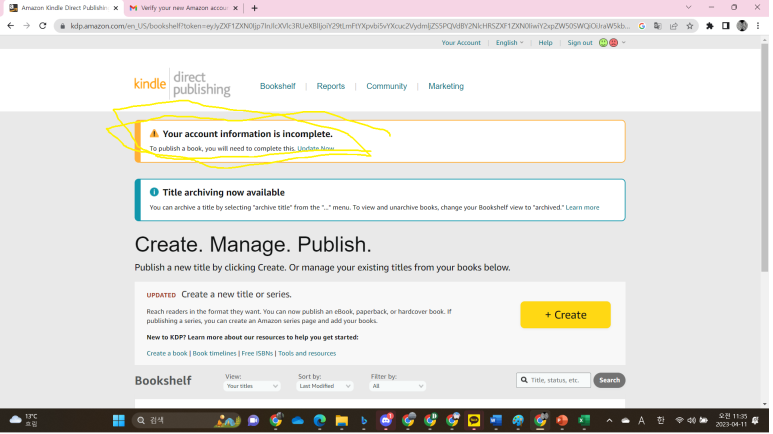Show hidden system tray icons

click(609, 421)
